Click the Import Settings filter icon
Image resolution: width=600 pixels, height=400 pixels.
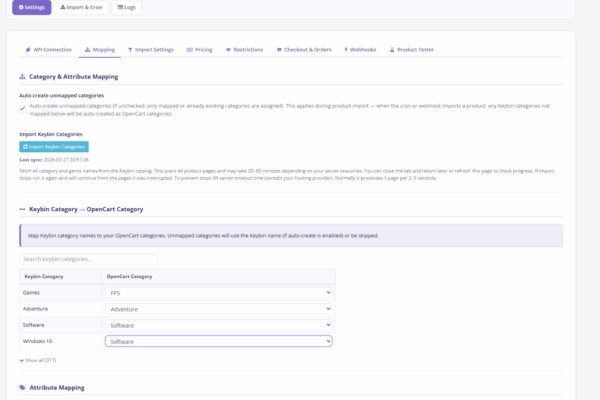[130, 48]
